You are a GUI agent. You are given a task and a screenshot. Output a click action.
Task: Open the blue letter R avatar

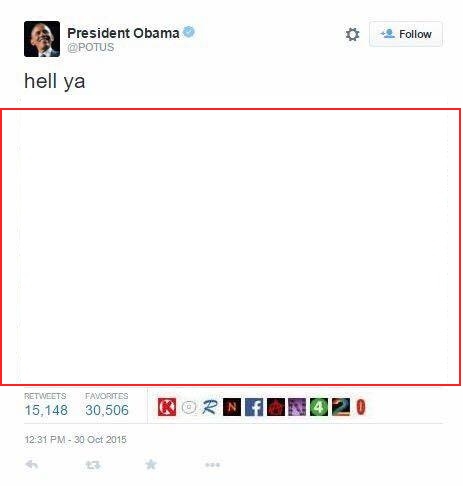(210, 407)
